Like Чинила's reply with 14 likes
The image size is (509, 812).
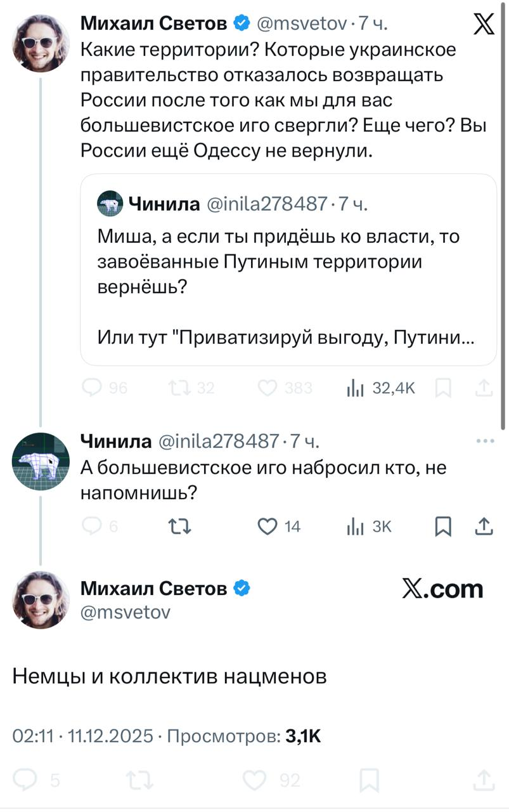click(x=269, y=526)
